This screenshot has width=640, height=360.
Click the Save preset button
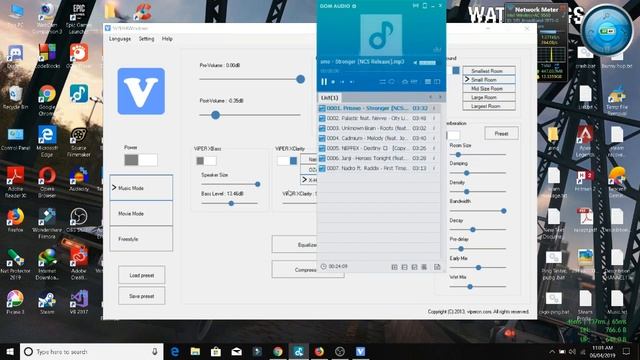142,296
